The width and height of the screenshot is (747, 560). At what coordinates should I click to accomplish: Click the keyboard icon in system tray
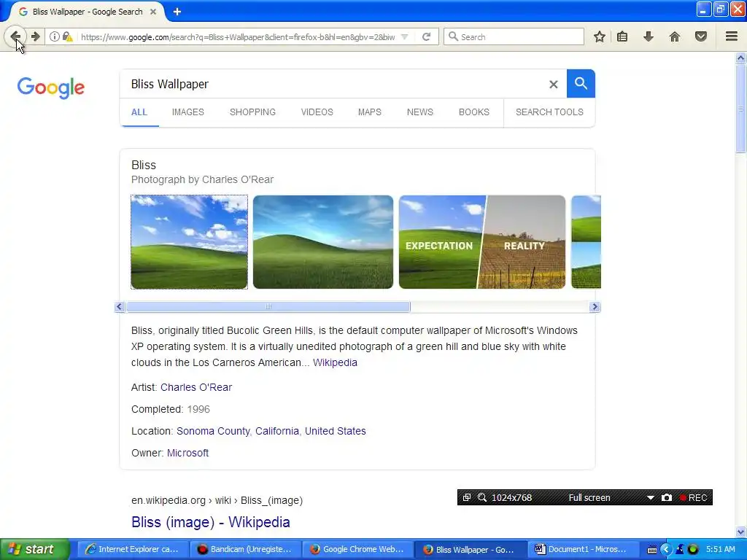pyautogui.click(x=652, y=550)
